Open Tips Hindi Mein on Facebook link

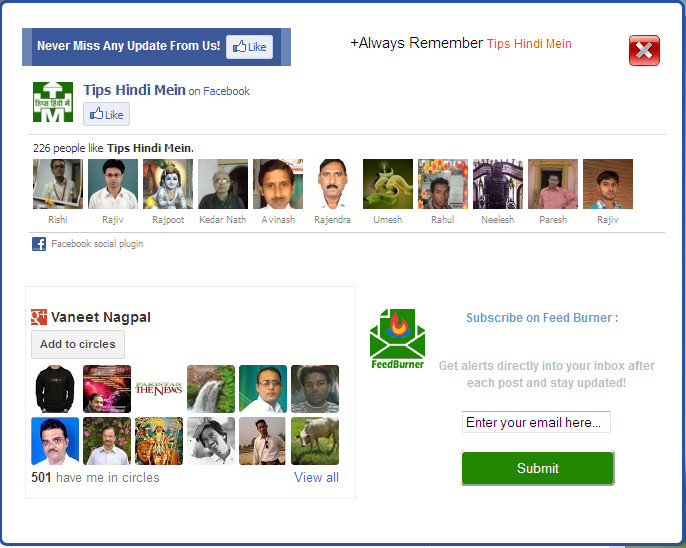click(x=166, y=90)
